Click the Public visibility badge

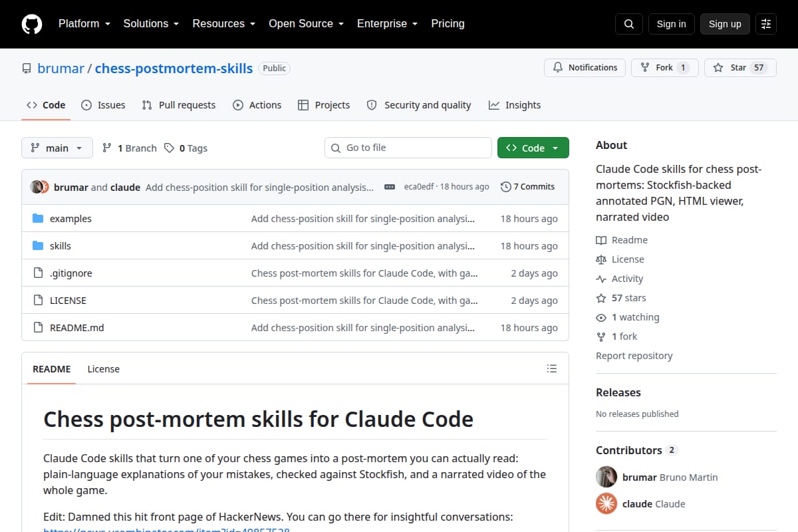274,68
